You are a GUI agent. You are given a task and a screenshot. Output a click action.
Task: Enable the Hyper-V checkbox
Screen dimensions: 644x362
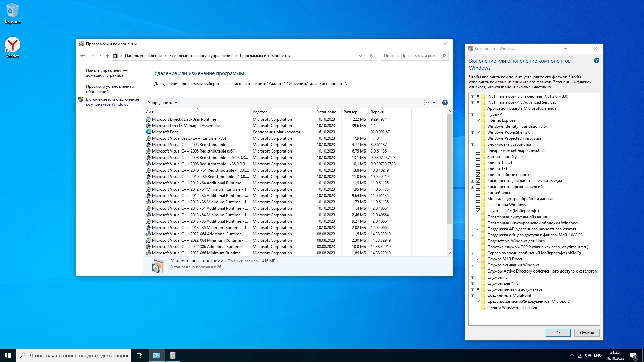point(478,114)
